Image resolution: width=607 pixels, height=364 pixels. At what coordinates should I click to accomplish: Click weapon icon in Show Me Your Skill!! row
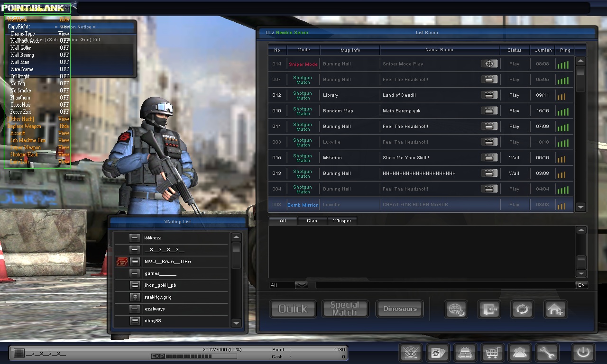click(490, 157)
